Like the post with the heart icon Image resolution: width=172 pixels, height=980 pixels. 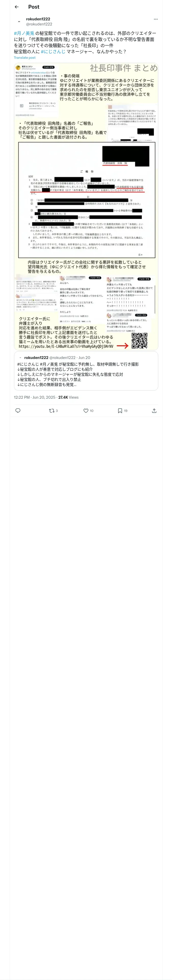(x=86, y=410)
